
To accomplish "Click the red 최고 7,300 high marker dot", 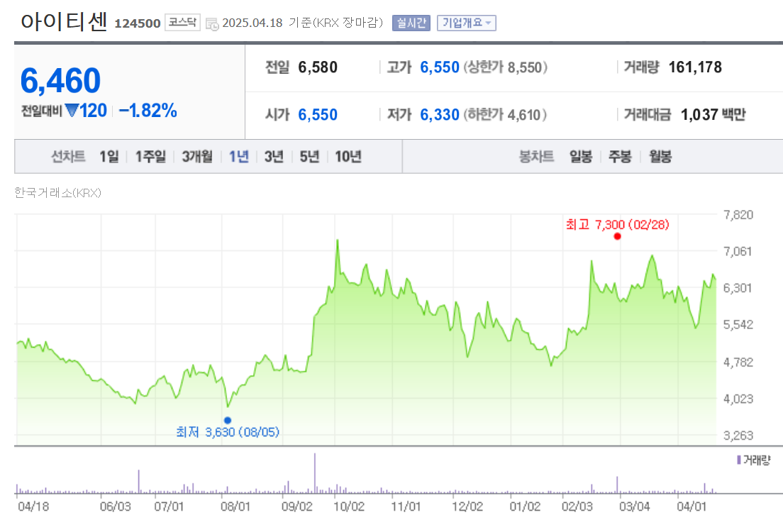I will (617, 236).
